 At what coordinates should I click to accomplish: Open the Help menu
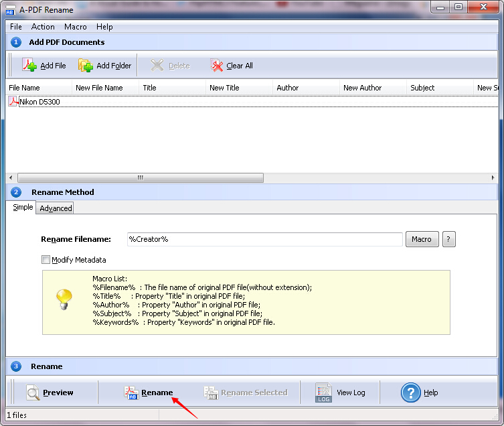pos(104,27)
